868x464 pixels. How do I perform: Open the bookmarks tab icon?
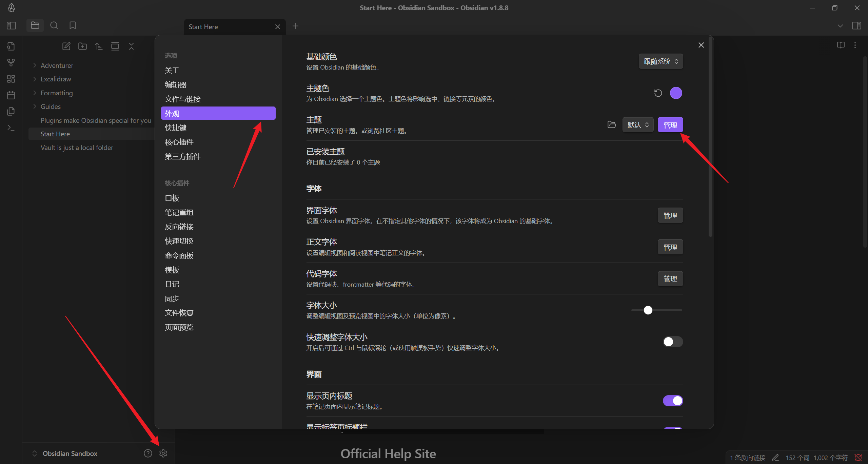pos(73,25)
